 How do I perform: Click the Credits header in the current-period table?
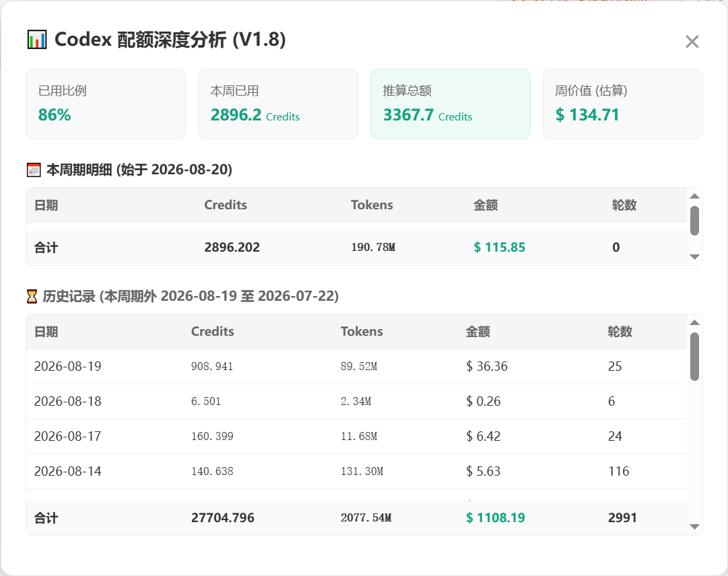coord(226,205)
